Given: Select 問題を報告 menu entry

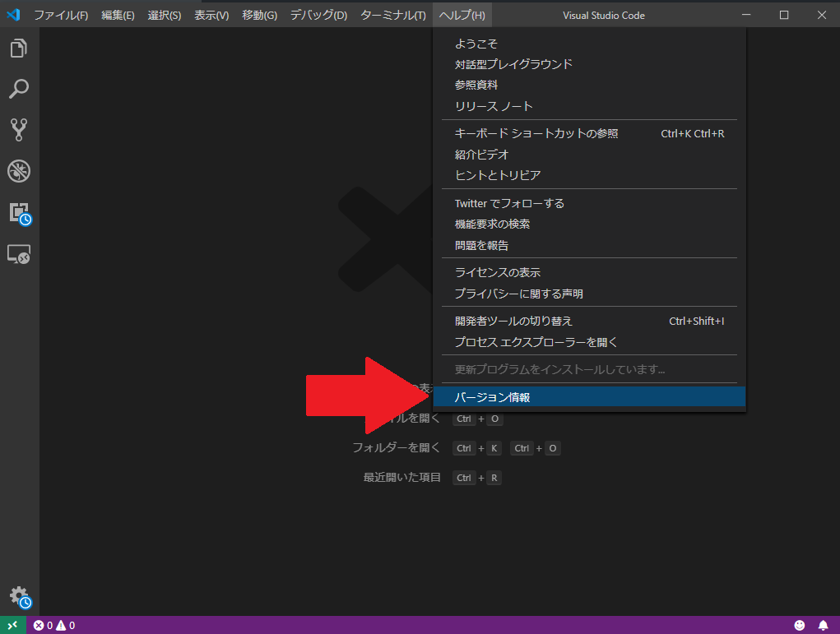Looking at the screenshot, I should (589, 245).
